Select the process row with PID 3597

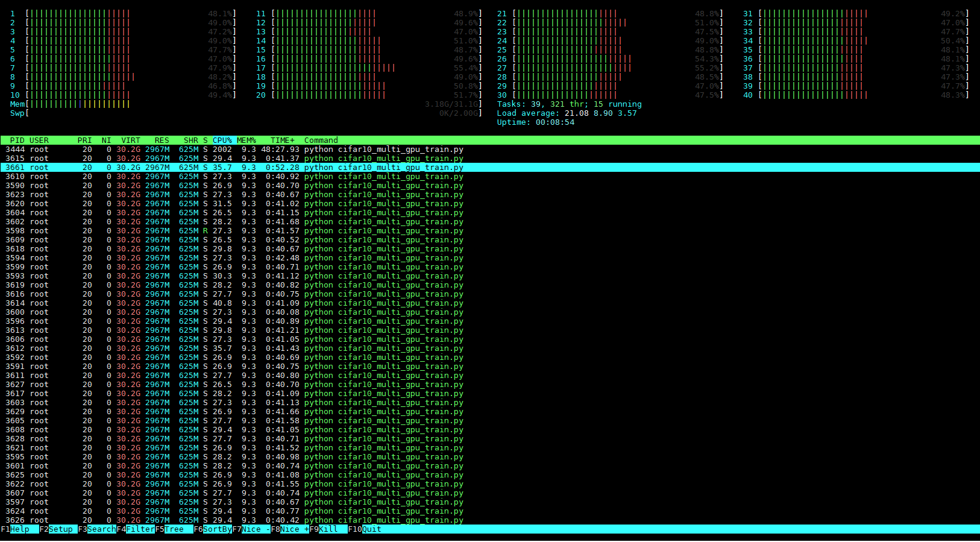(x=490, y=502)
